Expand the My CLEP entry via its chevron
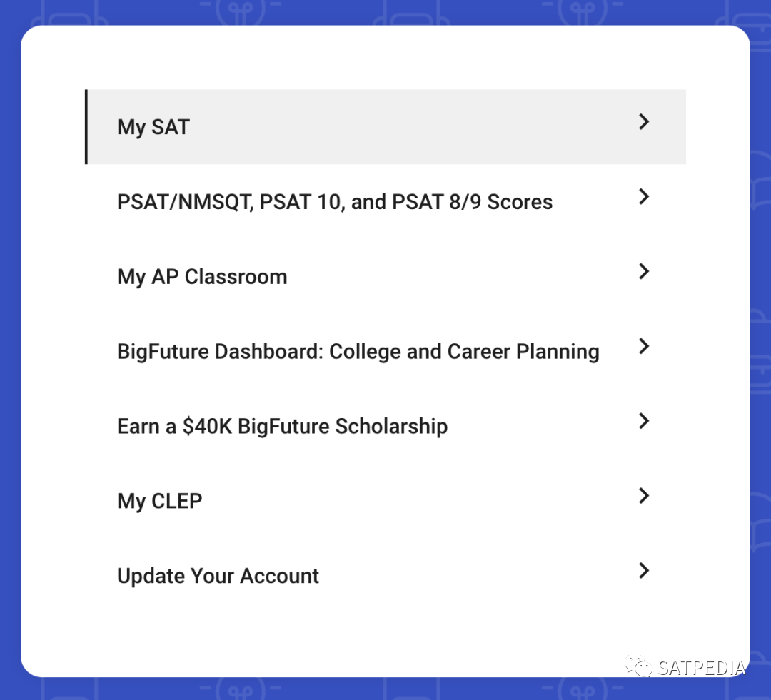This screenshot has height=700, width=771. click(644, 497)
